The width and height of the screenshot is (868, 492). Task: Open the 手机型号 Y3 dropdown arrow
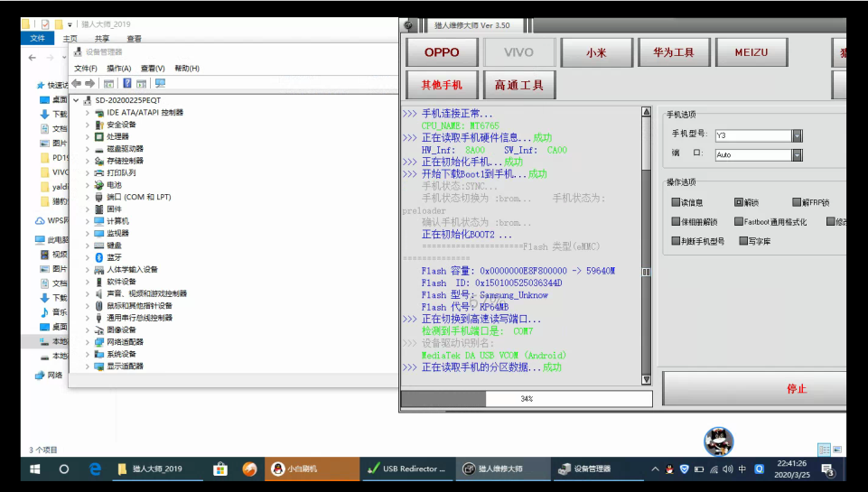798,135
